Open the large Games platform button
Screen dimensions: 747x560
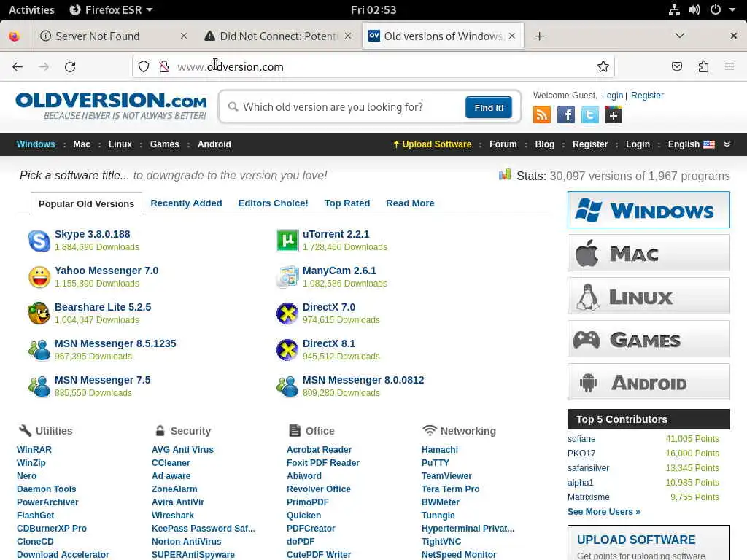click(x=649, y=339)
